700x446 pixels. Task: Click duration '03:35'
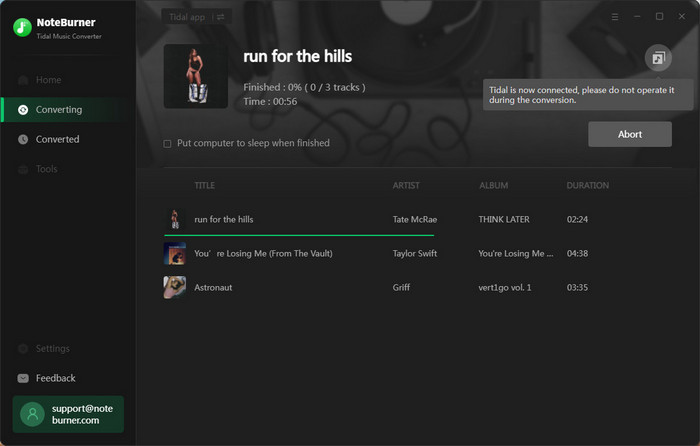(x=577, y=288)
